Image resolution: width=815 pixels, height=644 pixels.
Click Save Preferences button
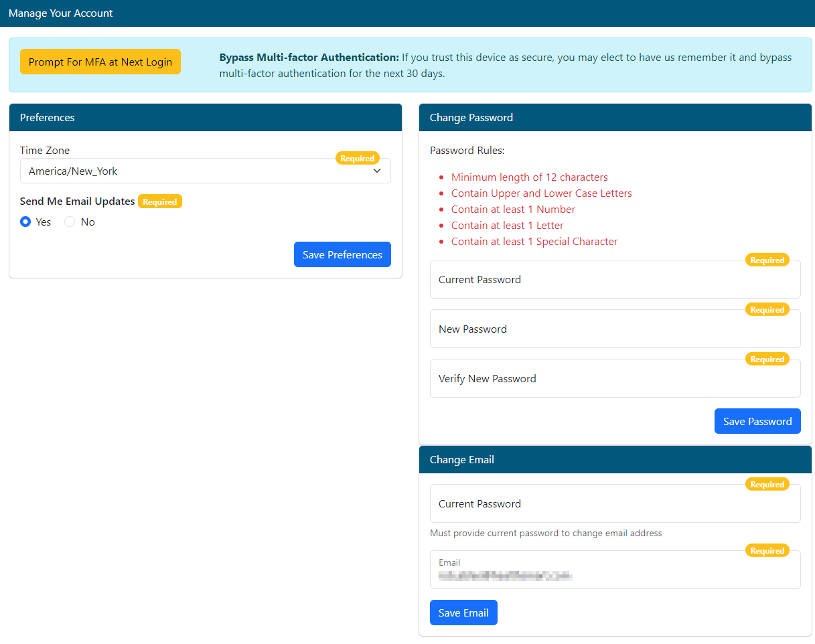coord(342,254)
